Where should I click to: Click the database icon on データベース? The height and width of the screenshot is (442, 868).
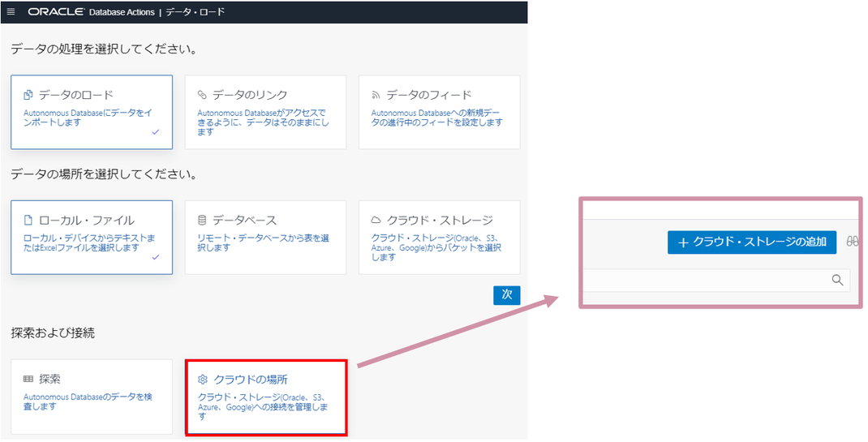(x=202, y=220)
